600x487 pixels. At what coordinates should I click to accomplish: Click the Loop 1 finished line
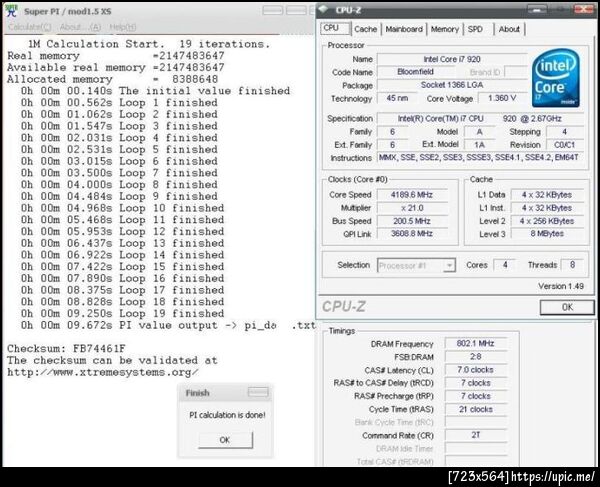click(x=119, y=103)
